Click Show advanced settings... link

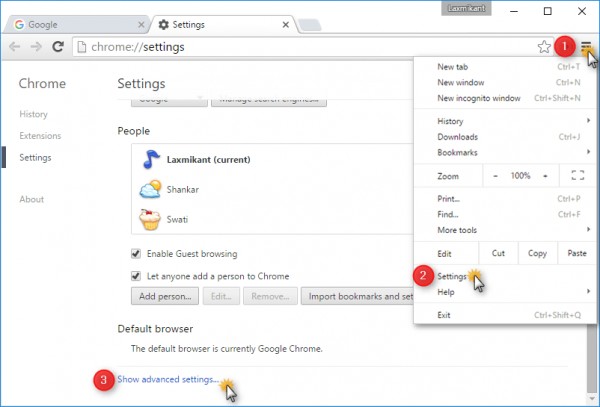point(168,379)
